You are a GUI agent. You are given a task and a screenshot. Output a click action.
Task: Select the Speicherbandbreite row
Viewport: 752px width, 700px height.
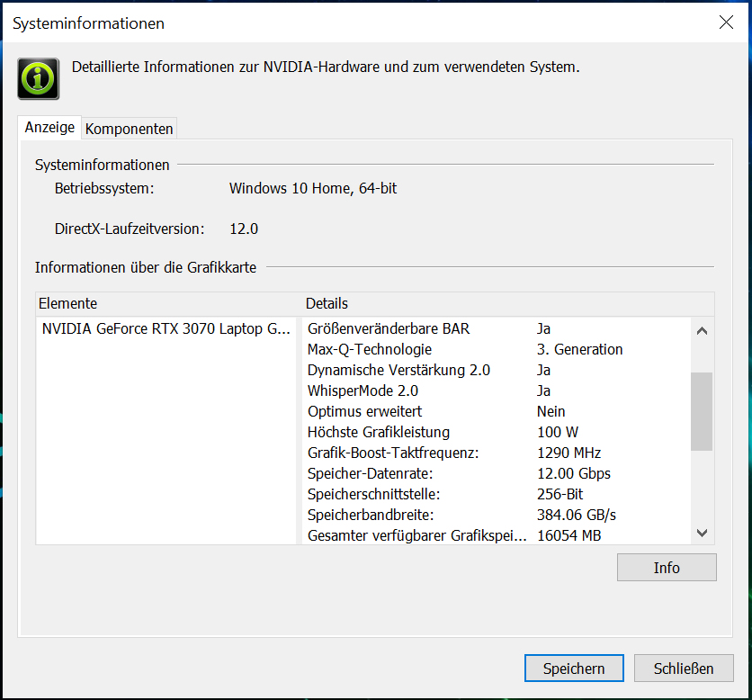point(371,516)
